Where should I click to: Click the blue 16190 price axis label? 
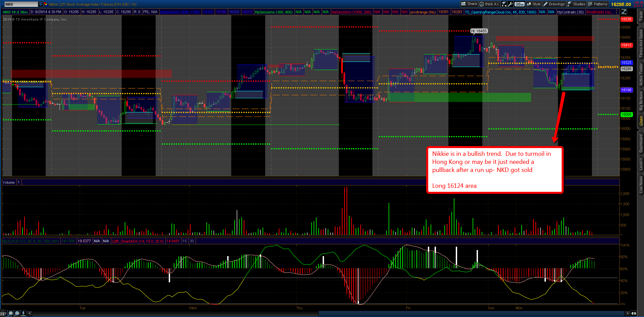(626, 90)
